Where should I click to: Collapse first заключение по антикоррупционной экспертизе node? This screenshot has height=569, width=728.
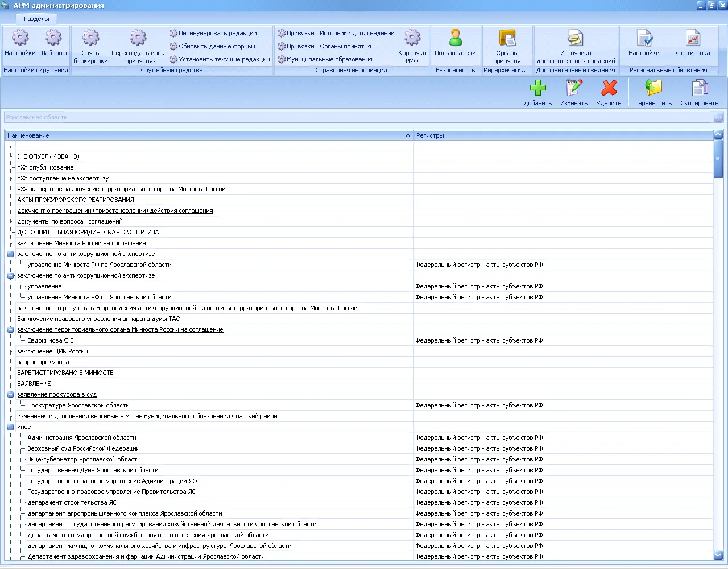[10, 254]
